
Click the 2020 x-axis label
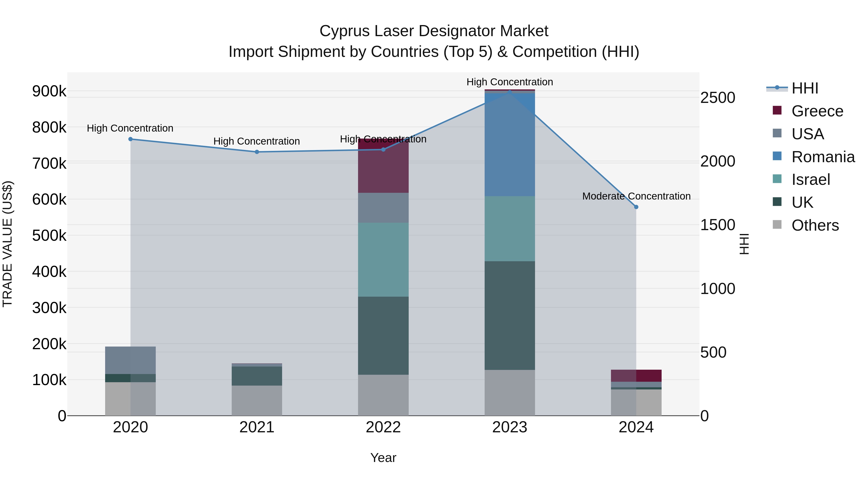130,427
